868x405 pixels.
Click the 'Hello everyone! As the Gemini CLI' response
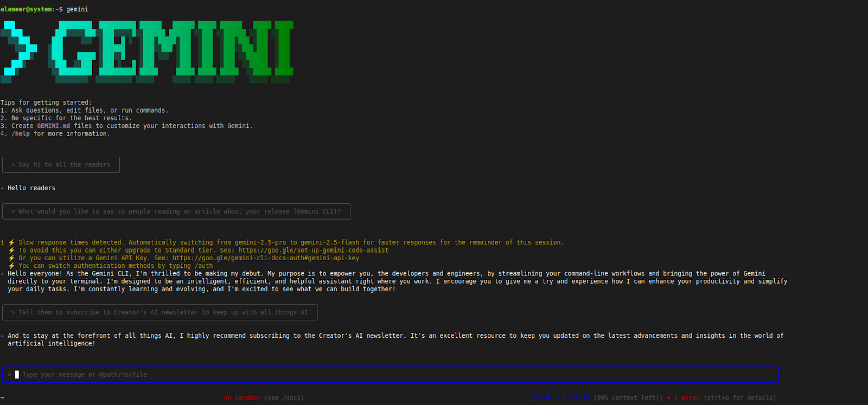tap(397, 281)
